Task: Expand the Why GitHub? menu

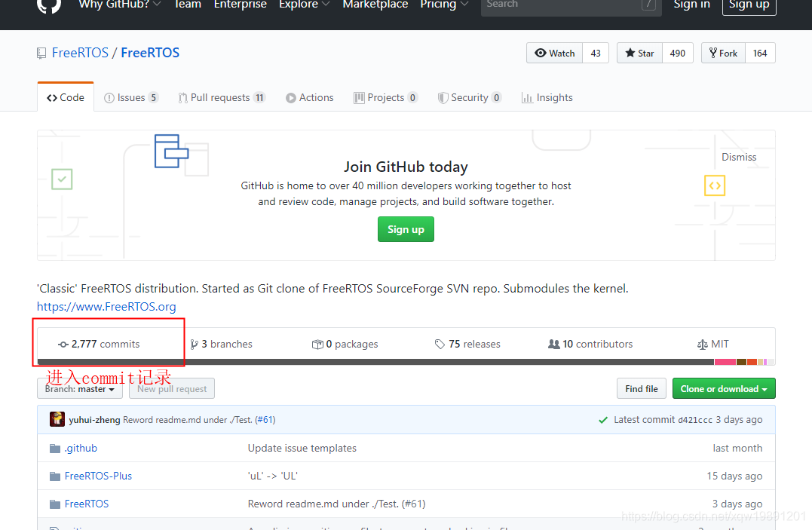Action: pyautogui.click(x=120, y=5)
